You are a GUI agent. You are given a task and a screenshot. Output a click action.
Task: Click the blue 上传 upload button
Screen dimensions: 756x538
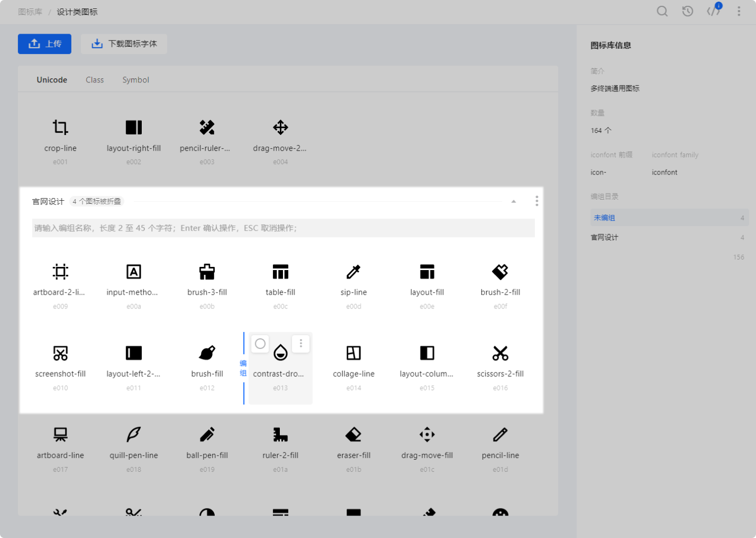(45, 44)
